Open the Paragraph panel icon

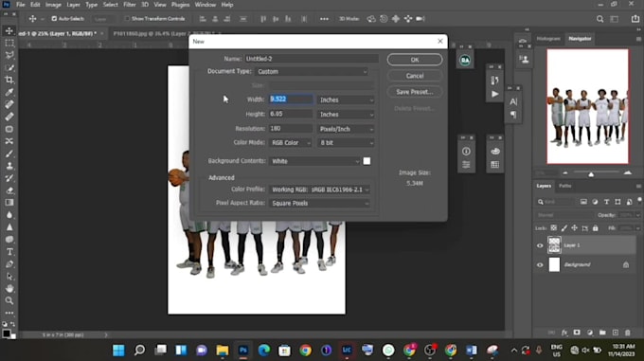[x=513, y=115]
